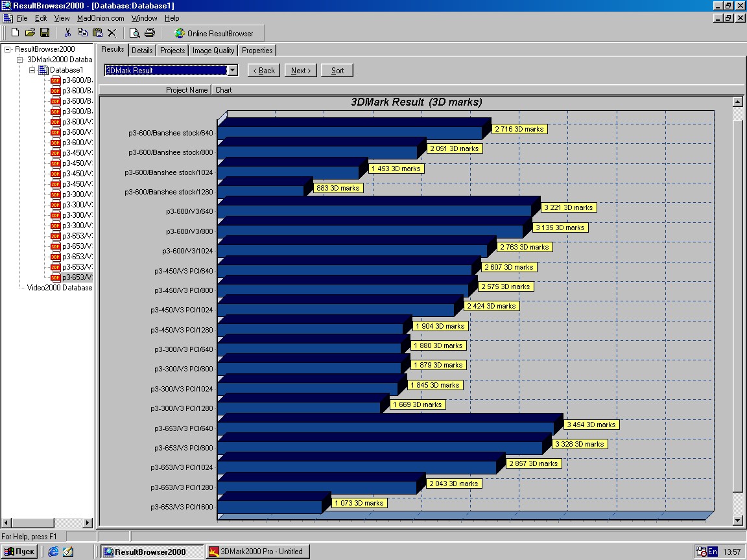Cut using the scissors toolbar icon

coord(68,33)
